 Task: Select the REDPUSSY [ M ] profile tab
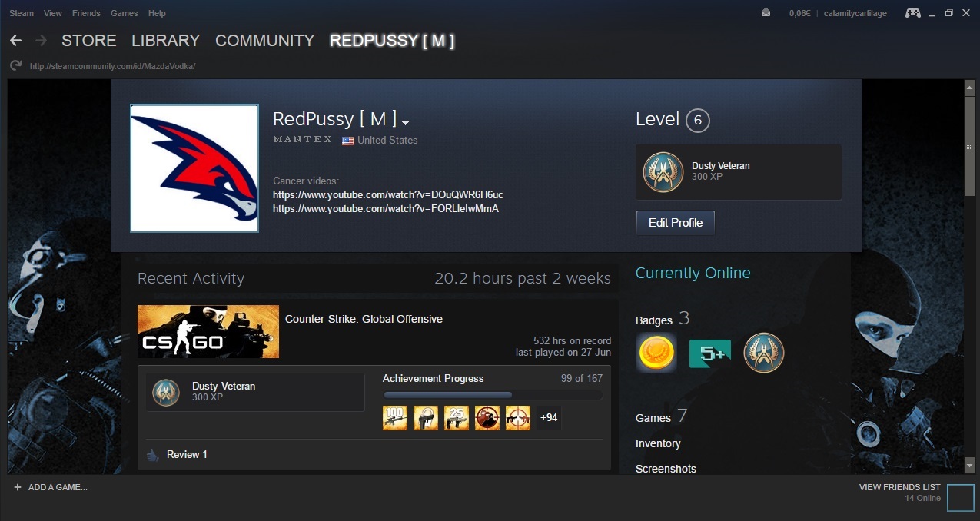(x=392, y=41)
